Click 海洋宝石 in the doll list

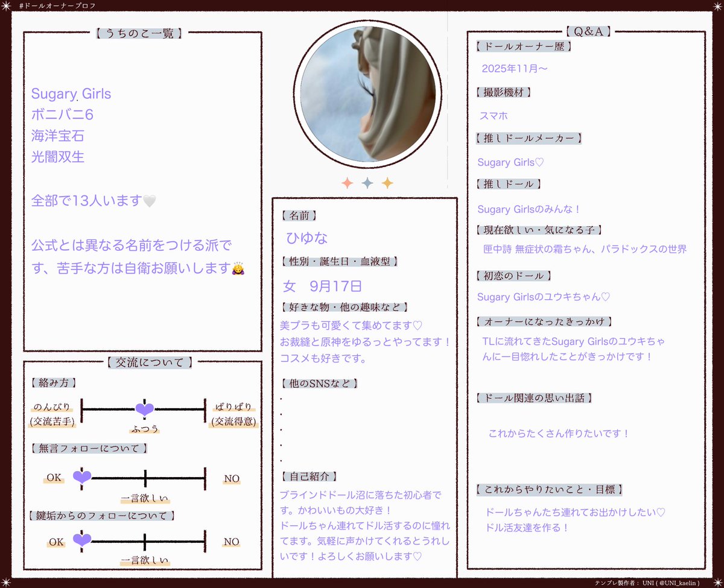coord(58,136)
